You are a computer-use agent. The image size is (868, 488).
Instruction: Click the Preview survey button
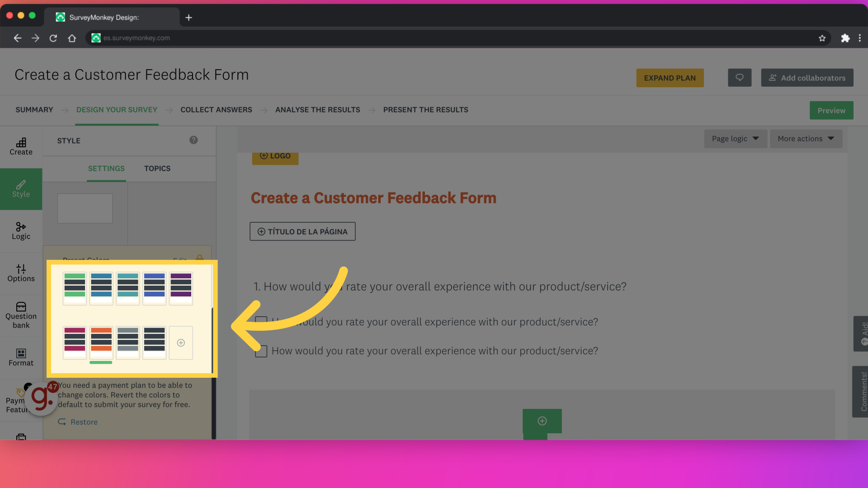coord(831,110)
